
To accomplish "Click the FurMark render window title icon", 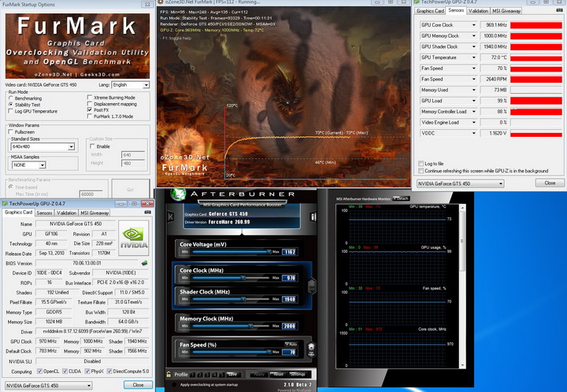I will (161, 2).
